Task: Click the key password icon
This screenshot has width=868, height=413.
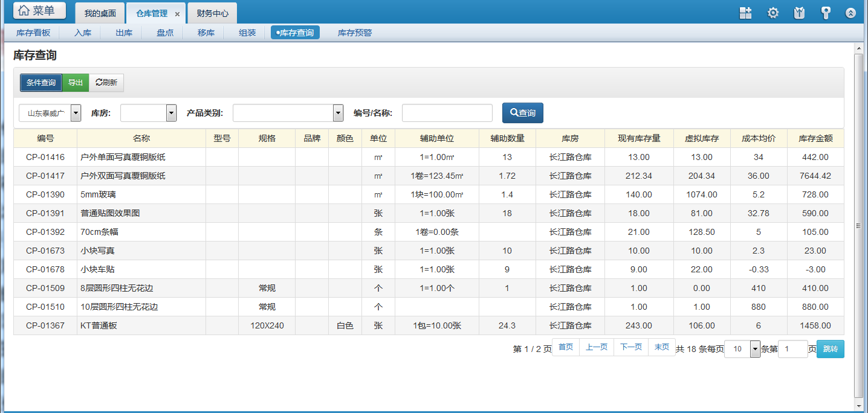Action: point(825,13)
